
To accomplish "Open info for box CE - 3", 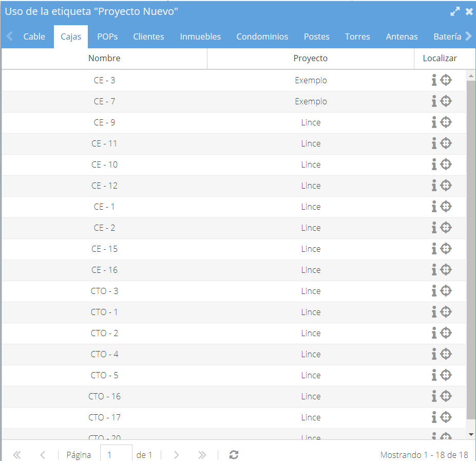I will tap(434, 80).
